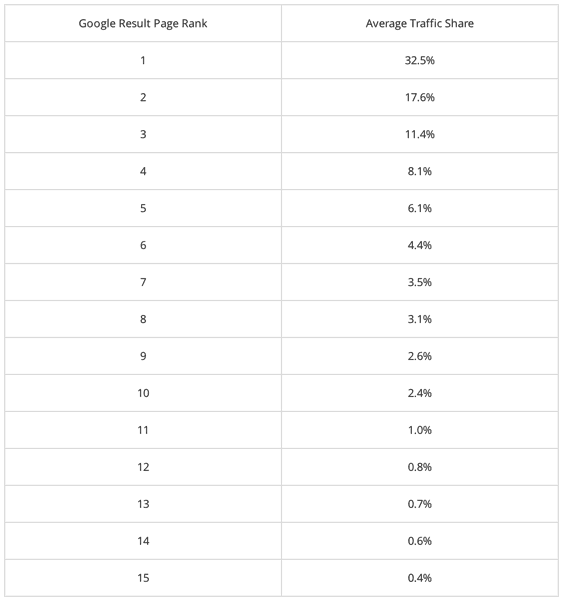Select the rank 15 cell
Image resolution: width=566 pixels, height=606 pixels.
click(x=143, y=578)
